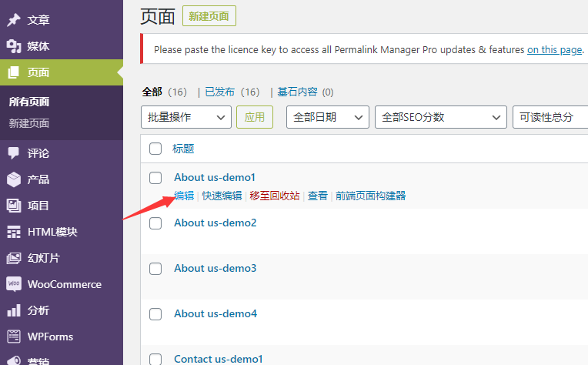Viewport: 588px width, 365px height.
Task: Click the 编辑 link under About us-demo1
Action: pos(184,196)
